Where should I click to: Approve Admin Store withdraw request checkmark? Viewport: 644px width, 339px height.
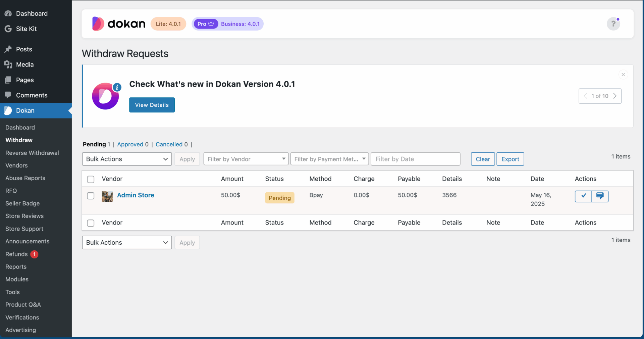click(583, 196)
